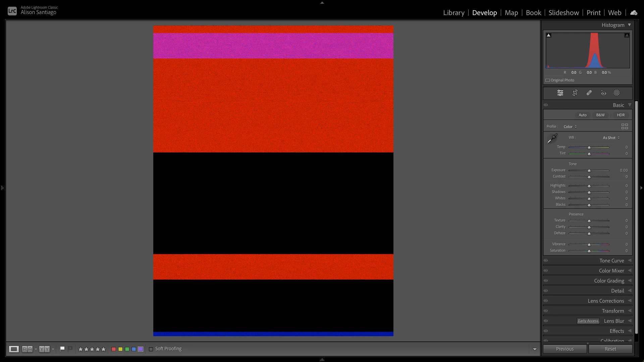Viewport: 644px width, 362px height.
Task: Check the Original Photo checkbox
Action: pyautogui.click(x=548, y=80)
